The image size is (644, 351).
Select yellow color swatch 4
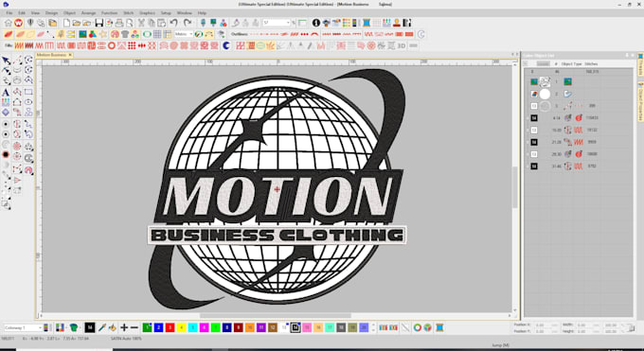(181, 327)
